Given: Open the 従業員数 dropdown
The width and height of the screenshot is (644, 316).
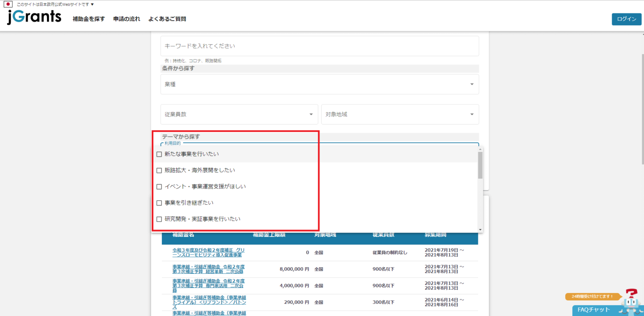Looking at the screenshot, I should [x=239, y=114].
